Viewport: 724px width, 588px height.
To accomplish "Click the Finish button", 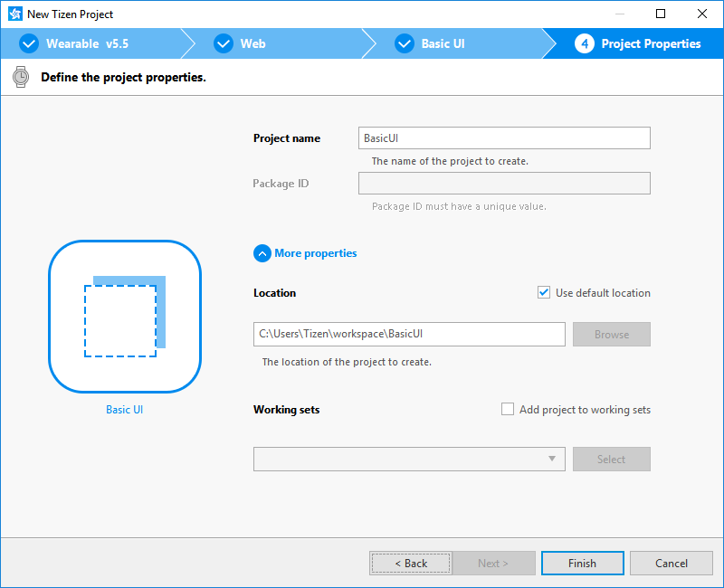I will [x=582, y=563].
